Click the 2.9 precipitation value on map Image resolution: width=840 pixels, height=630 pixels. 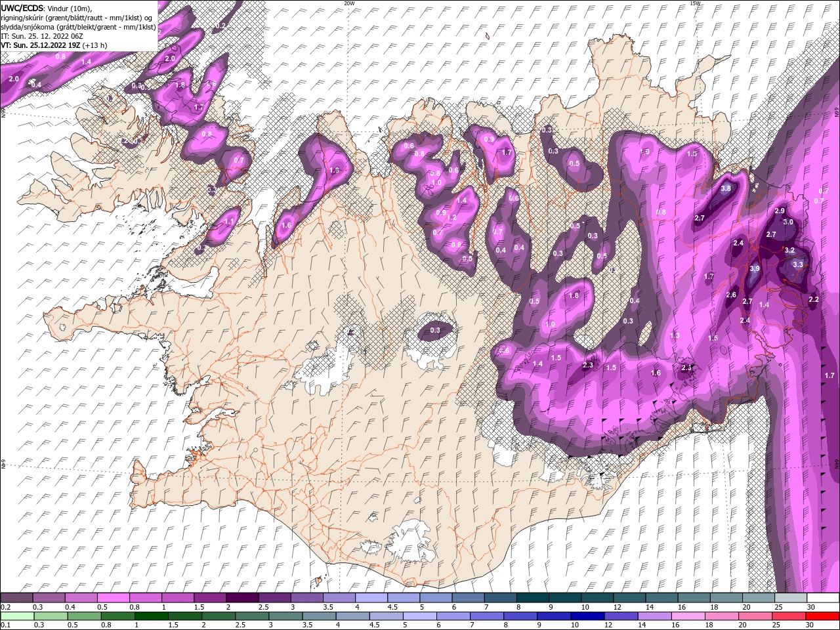pyautogui.click(x=780, y=211)
